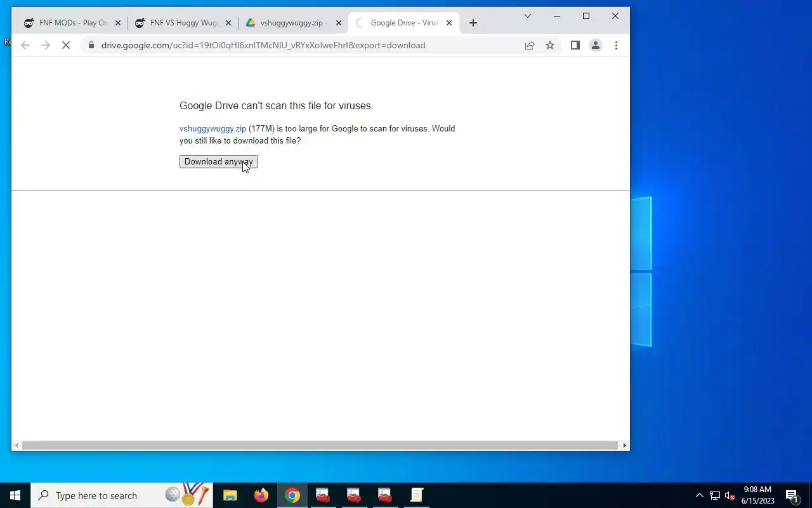Open the notepad taskbar app
This screenshot has width=812, height=508.
416,495
